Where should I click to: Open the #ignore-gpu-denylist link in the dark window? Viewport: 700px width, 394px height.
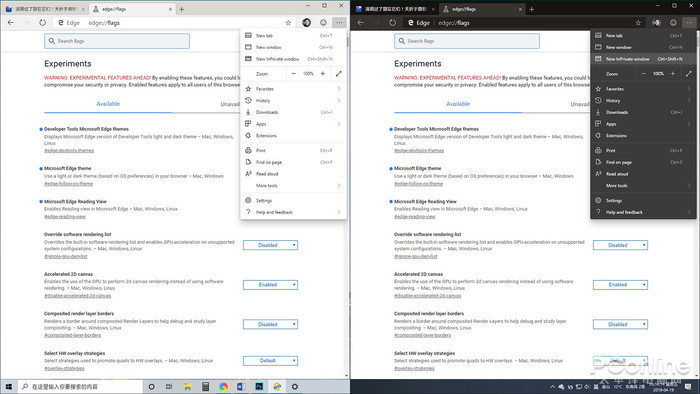(416, 257)
